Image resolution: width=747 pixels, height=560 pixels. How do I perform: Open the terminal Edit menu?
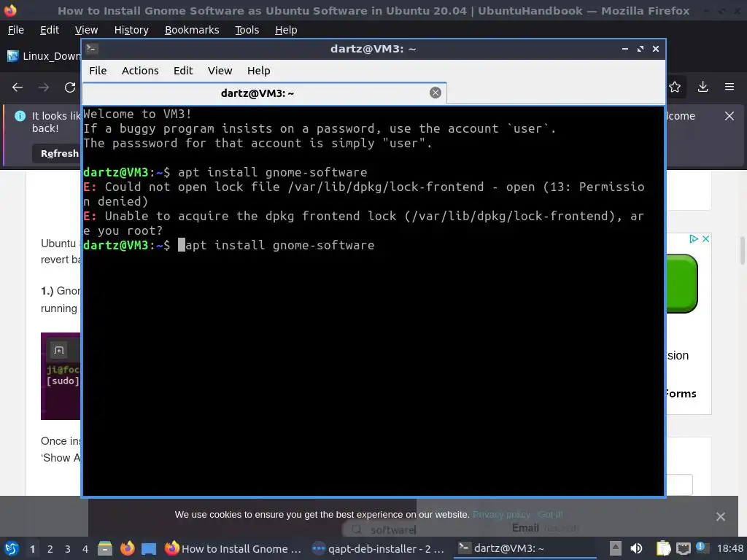click(x=183, y=71)
